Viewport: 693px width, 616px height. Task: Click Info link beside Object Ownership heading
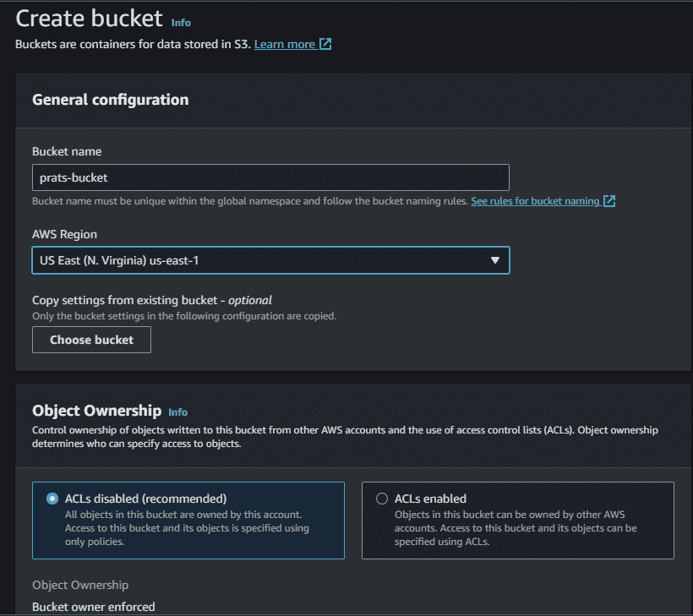177,412
